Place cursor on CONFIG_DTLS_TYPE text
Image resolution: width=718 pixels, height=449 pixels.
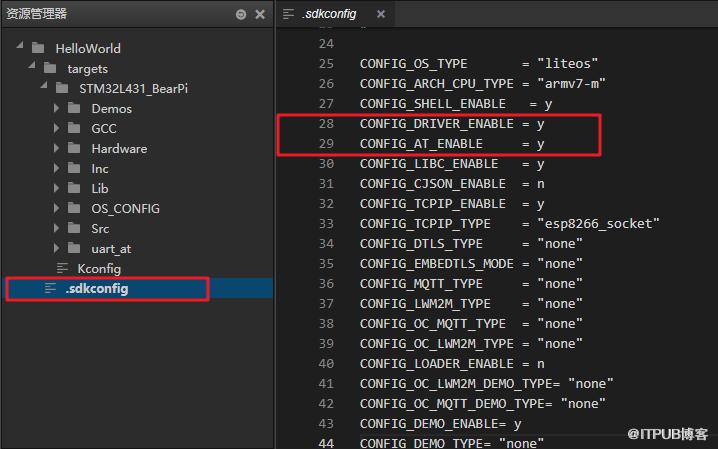(x=421, y=244)
